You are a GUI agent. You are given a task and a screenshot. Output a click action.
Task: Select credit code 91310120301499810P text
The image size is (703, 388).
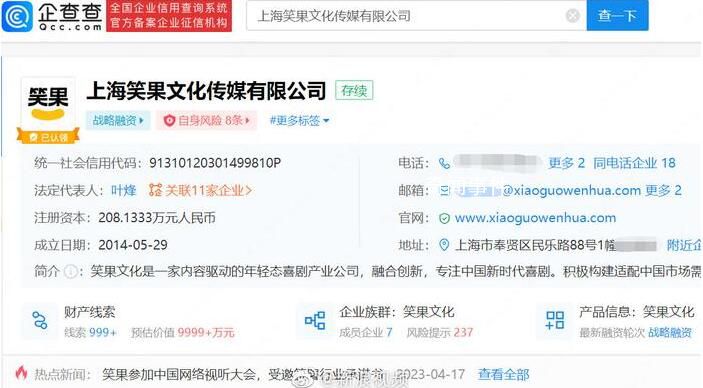tap(215, 163)
